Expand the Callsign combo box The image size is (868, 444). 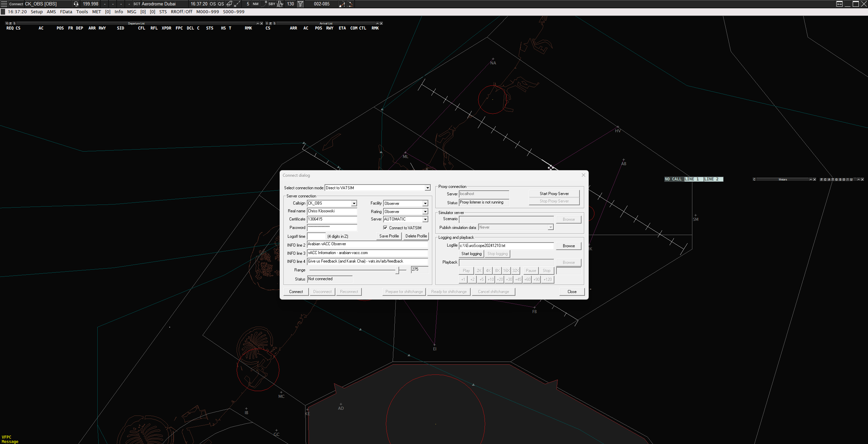point(354,203)
